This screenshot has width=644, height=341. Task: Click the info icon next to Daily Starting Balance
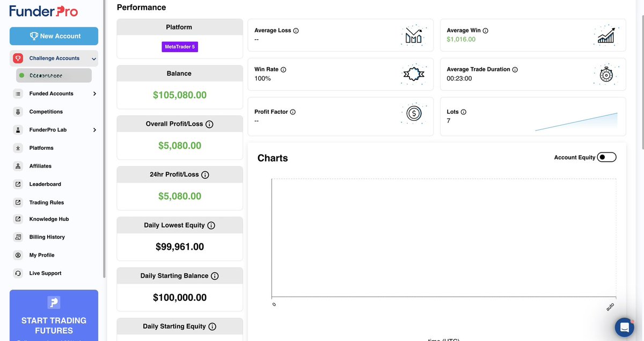click(215, 276)
